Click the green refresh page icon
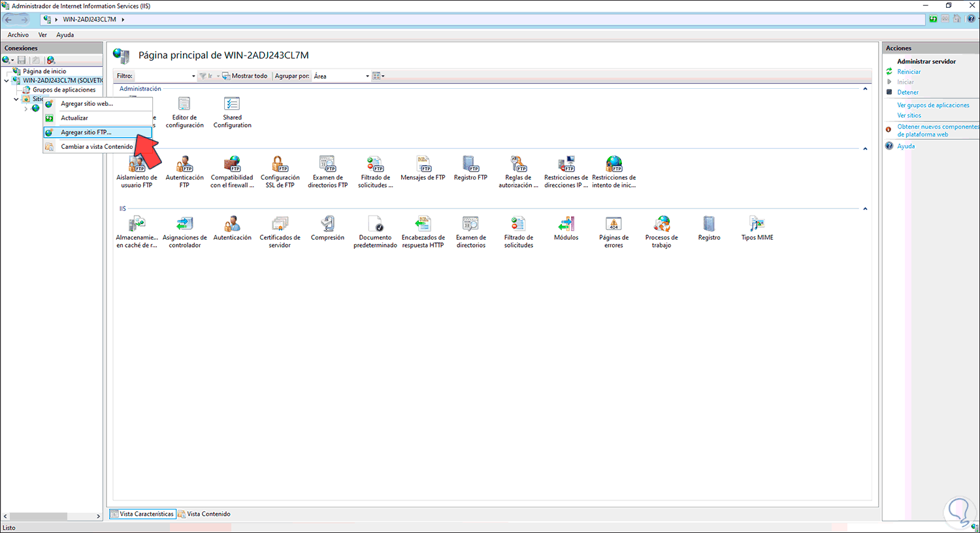This screenshot has height=533, width=980. (x=933, y=19)
